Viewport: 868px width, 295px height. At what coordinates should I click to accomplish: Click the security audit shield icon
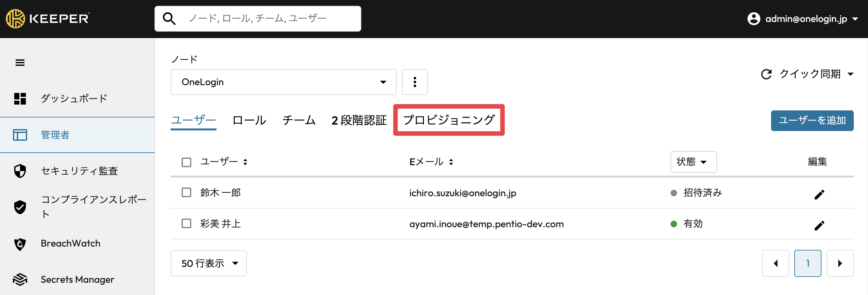click(20, 171)
